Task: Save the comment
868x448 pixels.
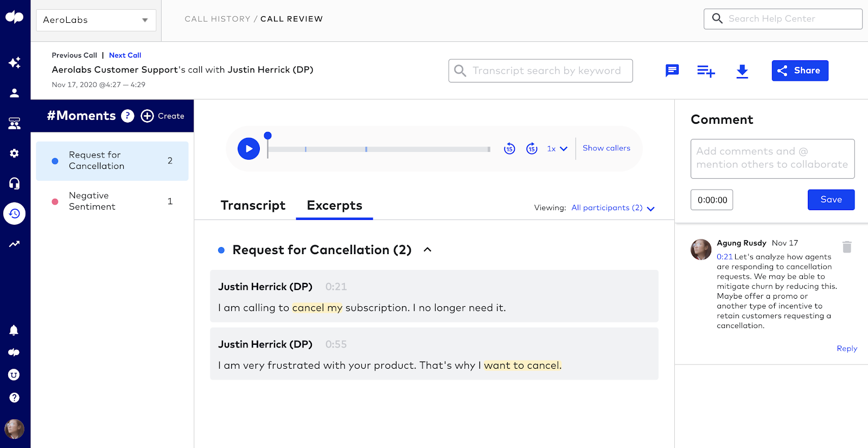Action: (x=831, y=200)
